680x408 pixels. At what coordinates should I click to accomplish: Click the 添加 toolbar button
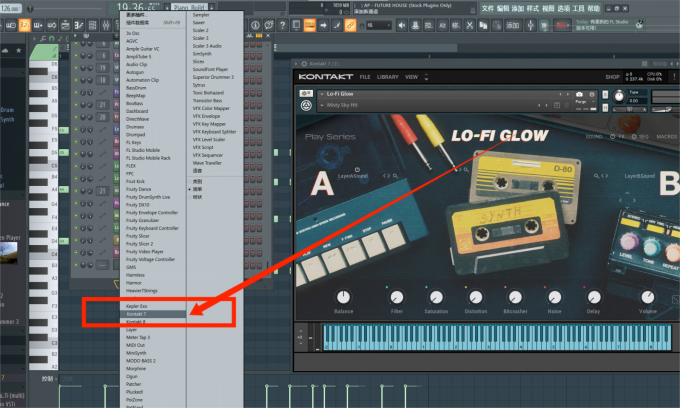(x=513, y=26)
